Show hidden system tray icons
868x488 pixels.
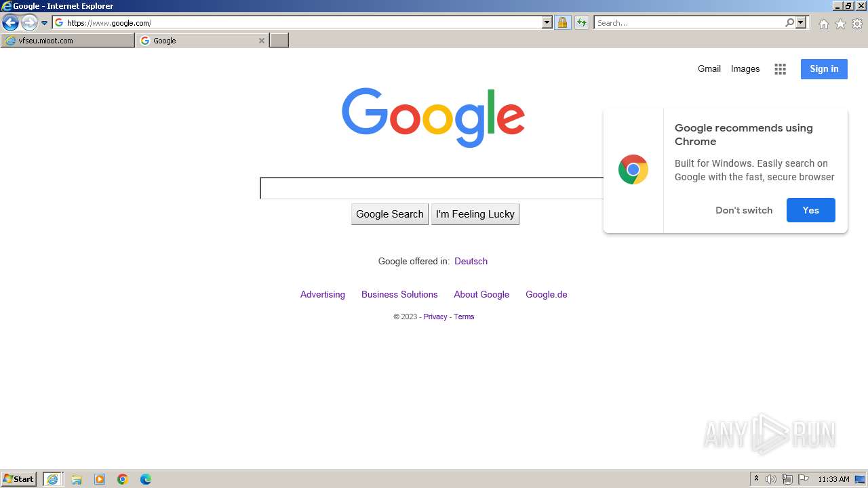tap(756, 479)
